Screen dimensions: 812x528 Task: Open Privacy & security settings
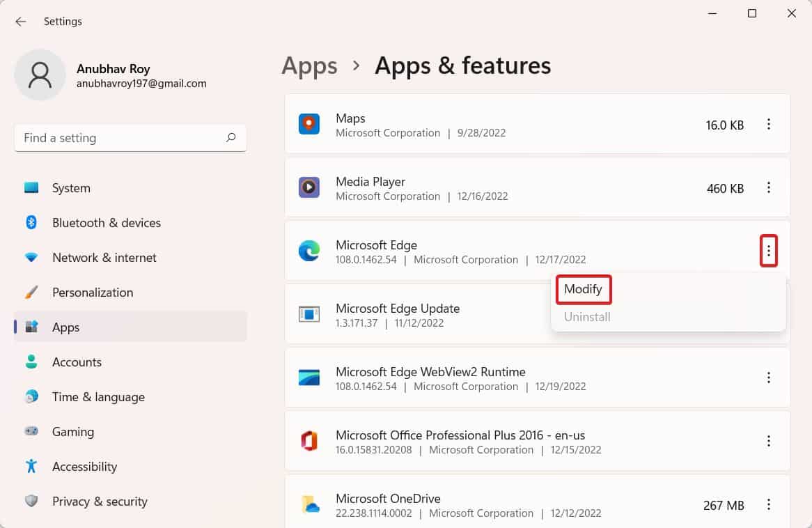pyautogui.click(x=130, y=501)
